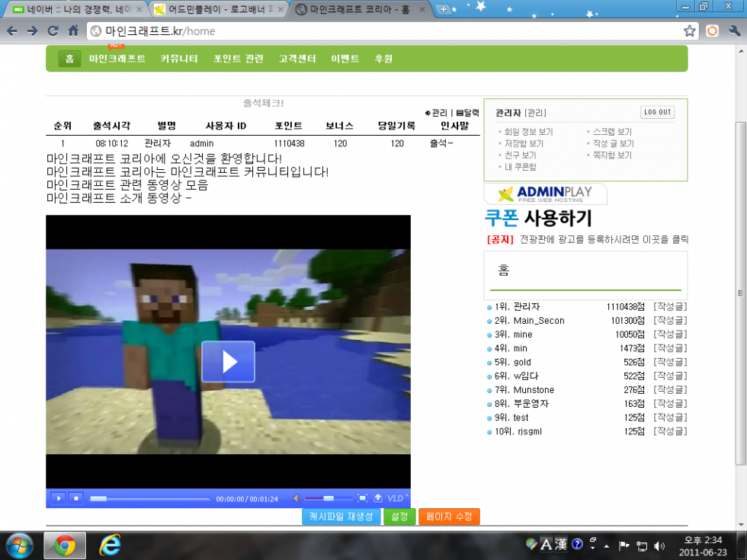
Task: Open 친구 보기 link
Action: click(x=520, y=155)
